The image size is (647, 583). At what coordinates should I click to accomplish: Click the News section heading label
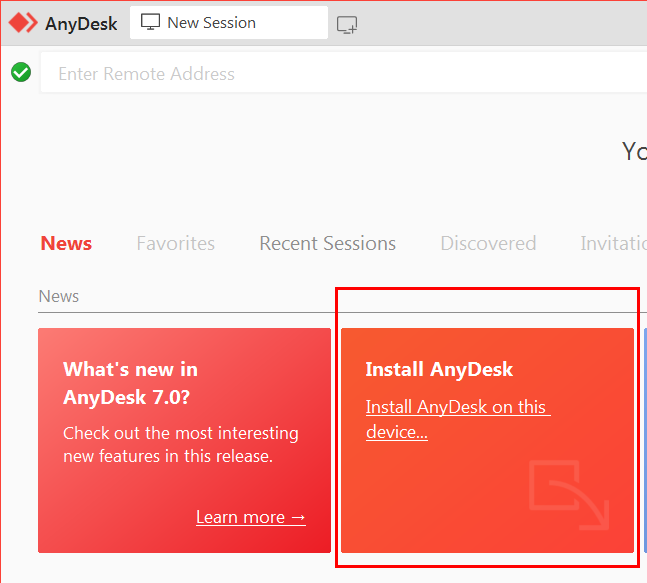[59, 296]
